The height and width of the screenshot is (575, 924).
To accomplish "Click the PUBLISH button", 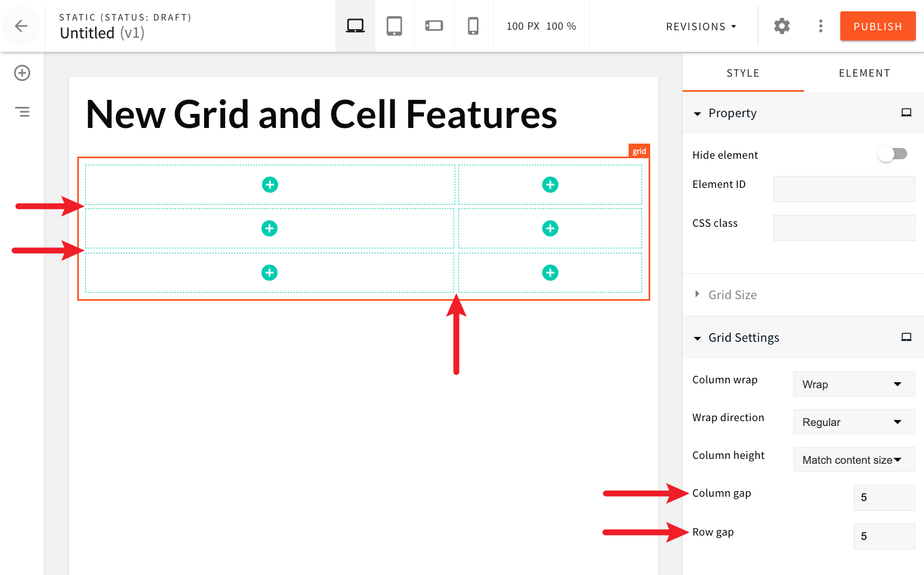I will tap(877, 25).
